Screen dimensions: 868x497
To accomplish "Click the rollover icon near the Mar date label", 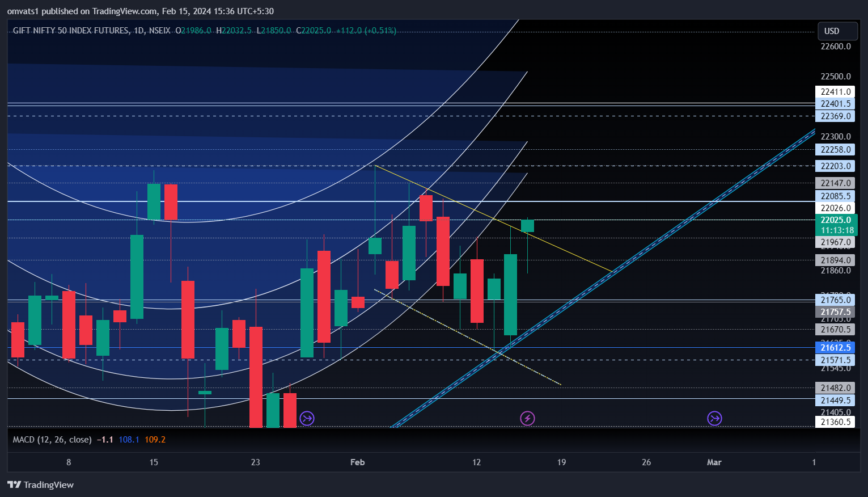I will tap(714, 419).
